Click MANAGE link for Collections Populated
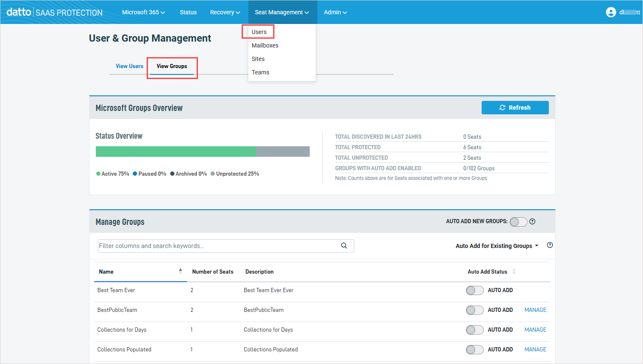643x364 pixels. (535, 349)
